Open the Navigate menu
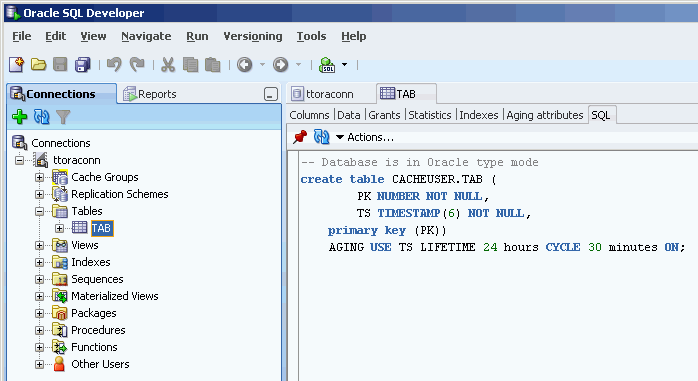This screenshot has height=381, width=698. [x=146, y=36]
